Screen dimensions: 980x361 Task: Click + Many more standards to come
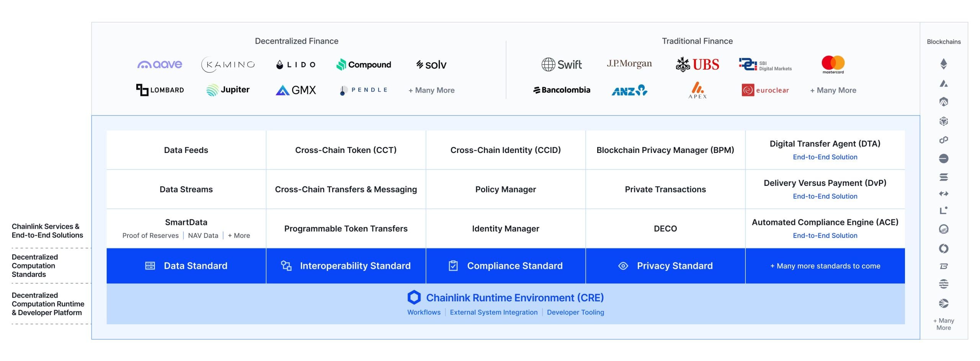click(825, 266)
